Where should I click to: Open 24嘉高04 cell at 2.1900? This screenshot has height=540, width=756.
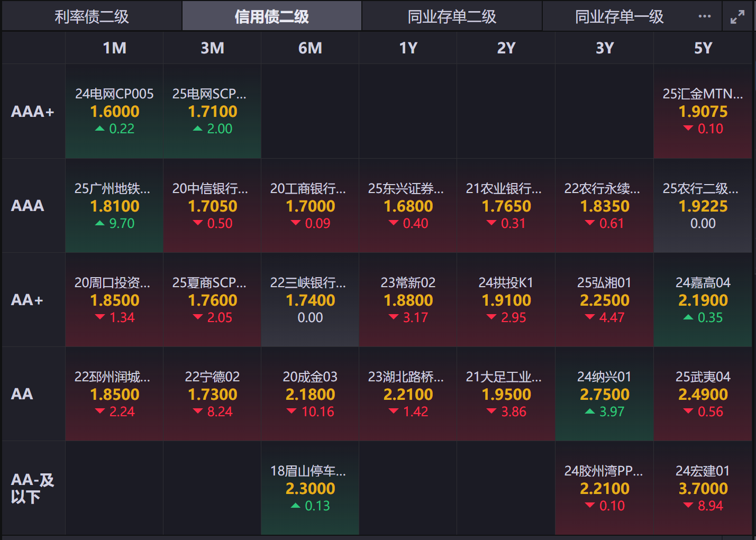(703, 300)
